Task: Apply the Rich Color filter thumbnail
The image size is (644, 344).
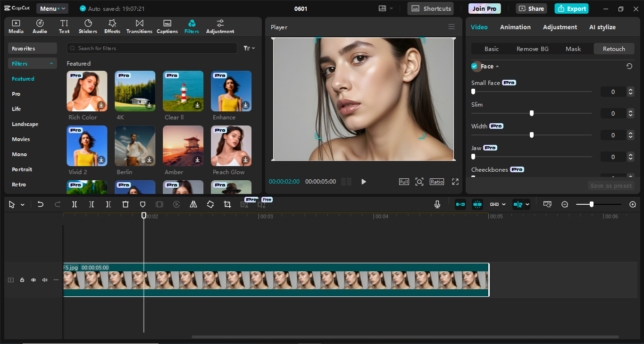Action: tap(87, 91)
